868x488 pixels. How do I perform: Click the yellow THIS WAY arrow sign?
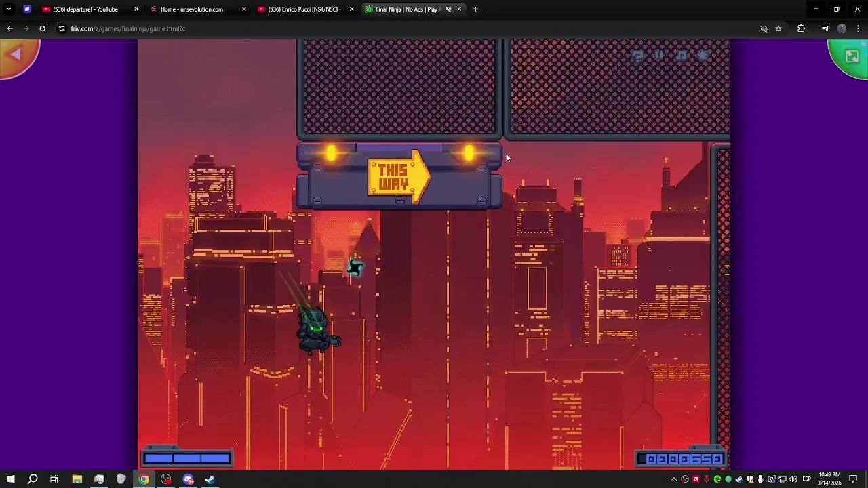coord(399,178)
